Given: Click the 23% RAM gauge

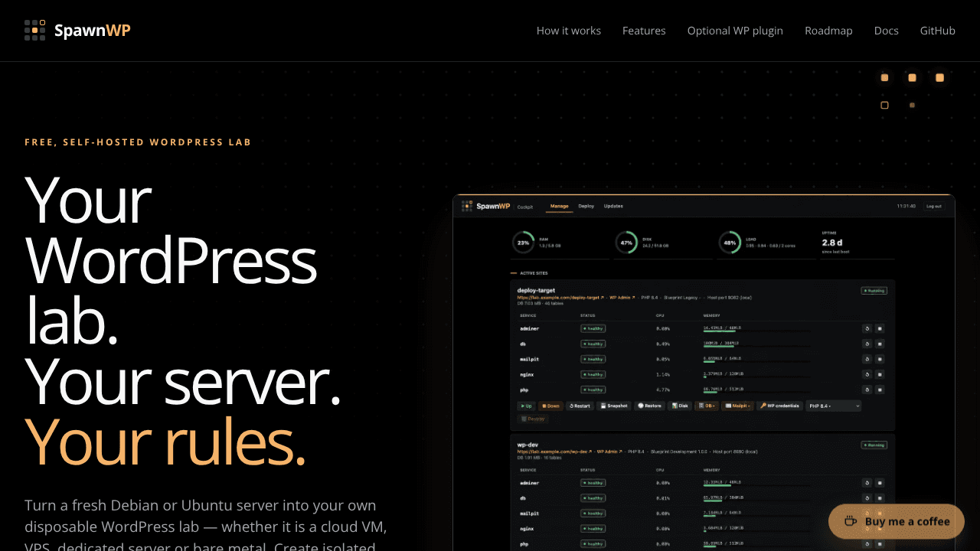Looking at the screenshot, I should 523,243.
